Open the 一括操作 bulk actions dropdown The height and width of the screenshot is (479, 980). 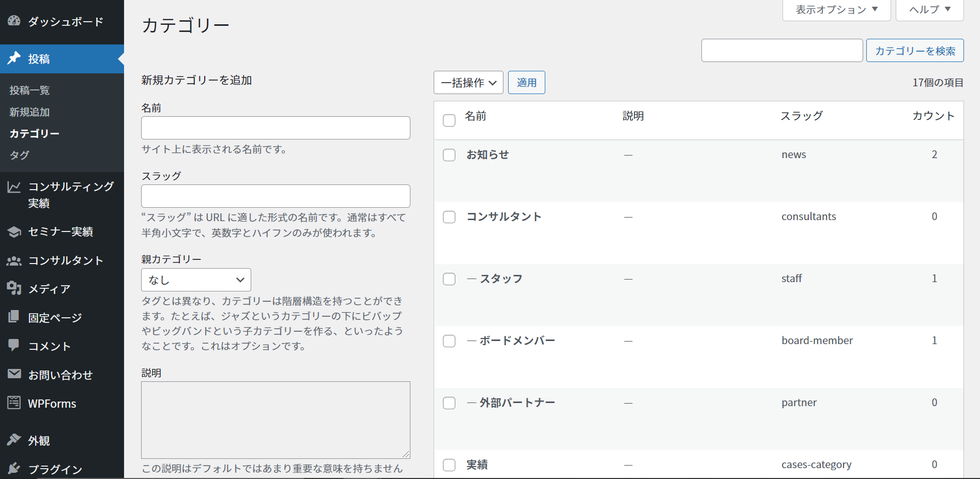point(468,83)
